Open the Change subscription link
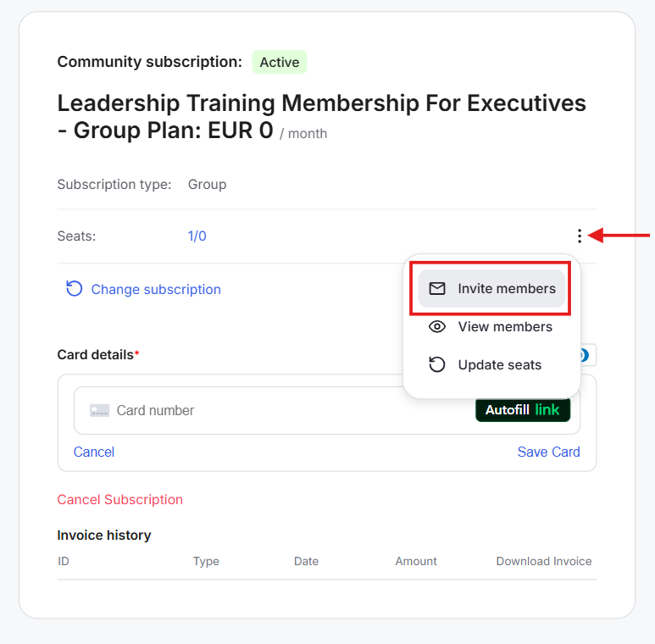This screenshot has height=644, width=655. point(156,290)
